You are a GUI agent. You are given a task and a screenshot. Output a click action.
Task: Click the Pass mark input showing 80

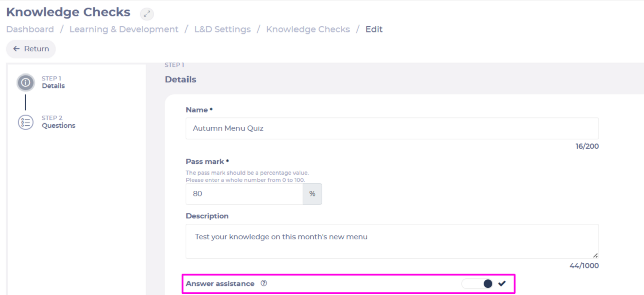[x=244, y=194]
